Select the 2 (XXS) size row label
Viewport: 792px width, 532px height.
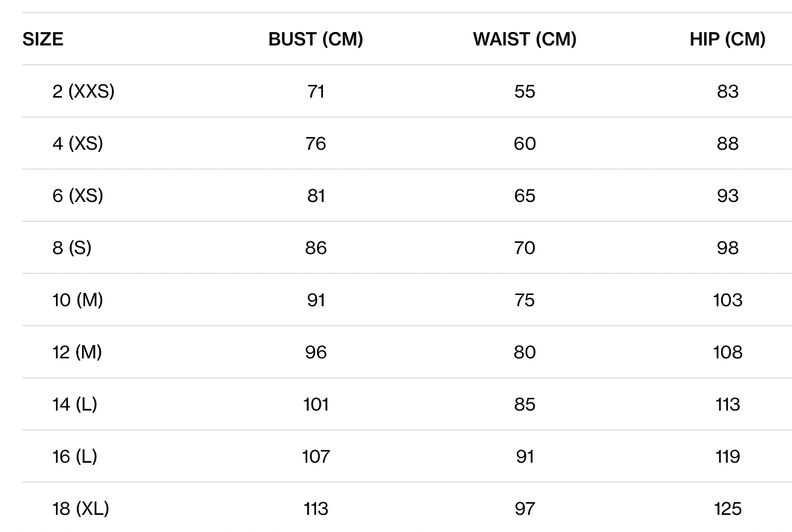[84, 92]
